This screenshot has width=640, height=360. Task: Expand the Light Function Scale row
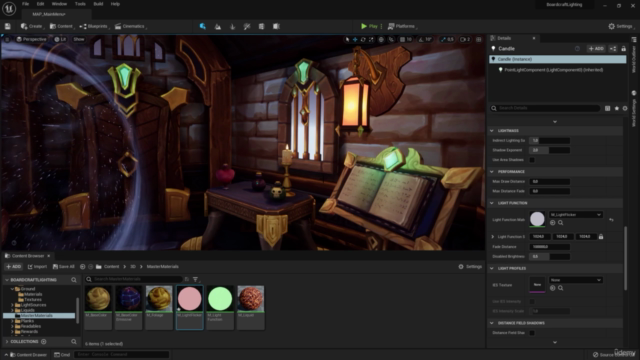pyautogui.click(x=493, y=237)
